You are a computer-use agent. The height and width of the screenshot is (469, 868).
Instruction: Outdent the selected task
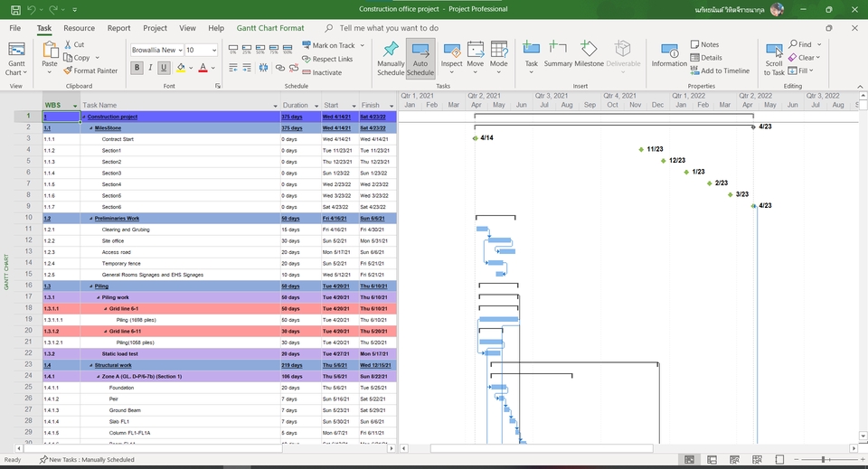pos(233,68)
